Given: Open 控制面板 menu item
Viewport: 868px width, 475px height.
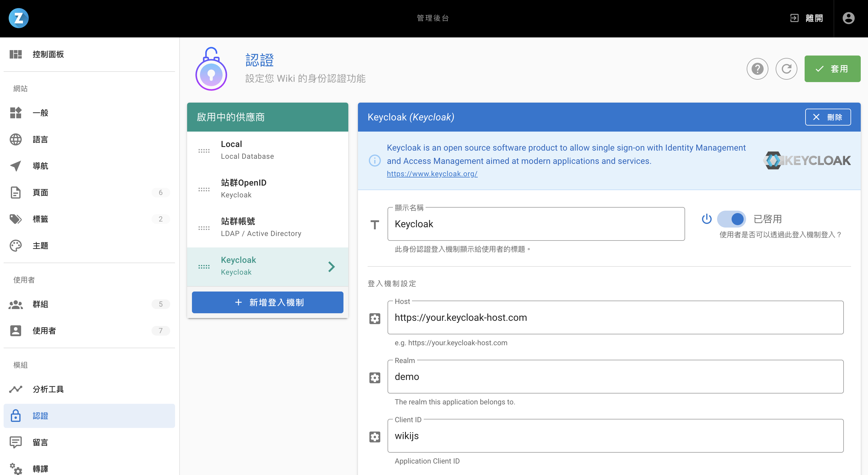Looking at the screenshot, I should click(x=89, y=54).
